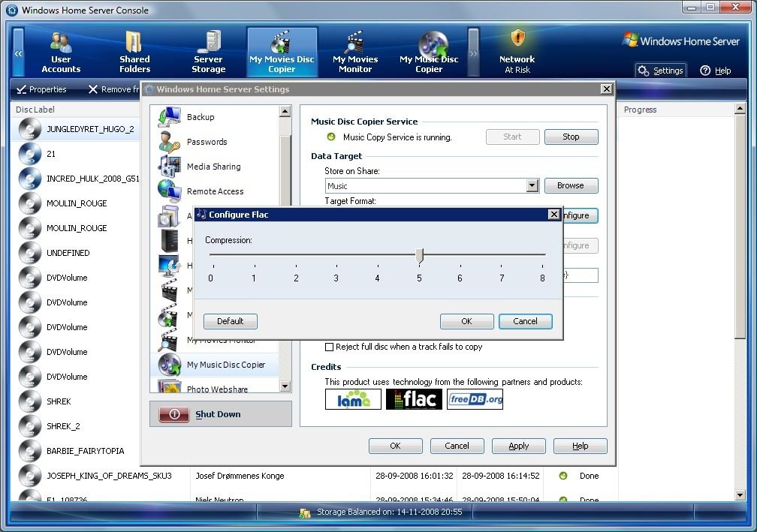The height and width of the screenshot is (532, 757).
Task: Open console Settings
Action: click(661, 71)
